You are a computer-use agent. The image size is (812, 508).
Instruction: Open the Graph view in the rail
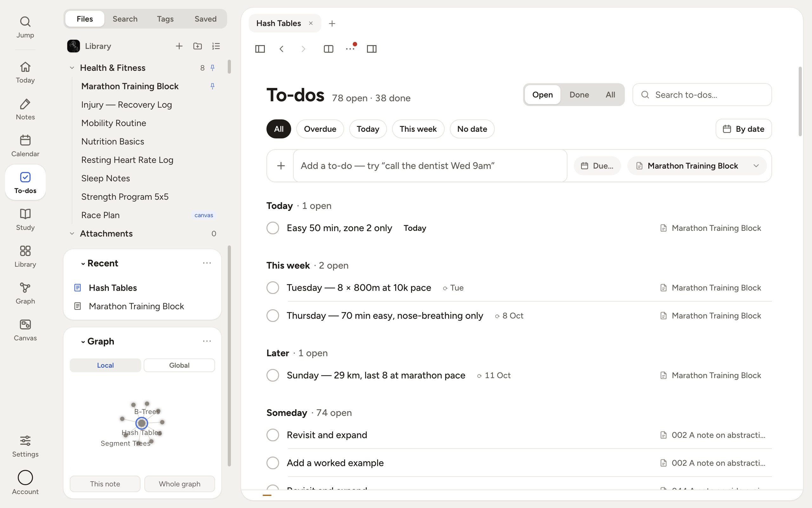click(x=25, y=293)
